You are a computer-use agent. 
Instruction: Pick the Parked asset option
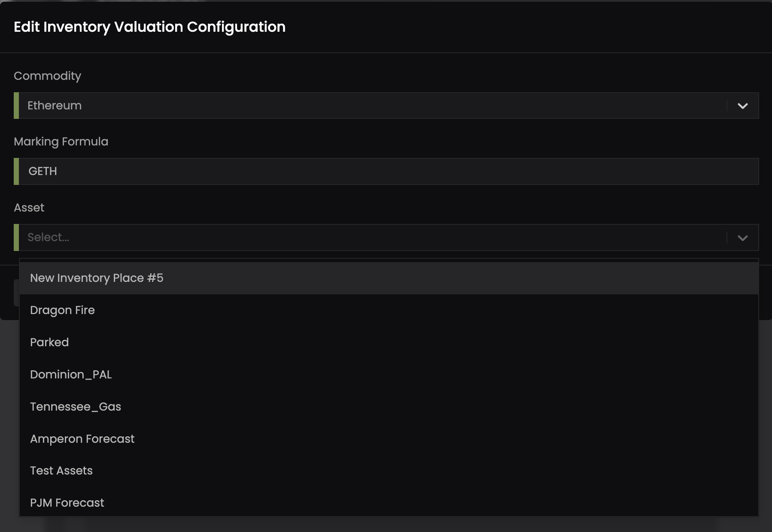(49, 342)
